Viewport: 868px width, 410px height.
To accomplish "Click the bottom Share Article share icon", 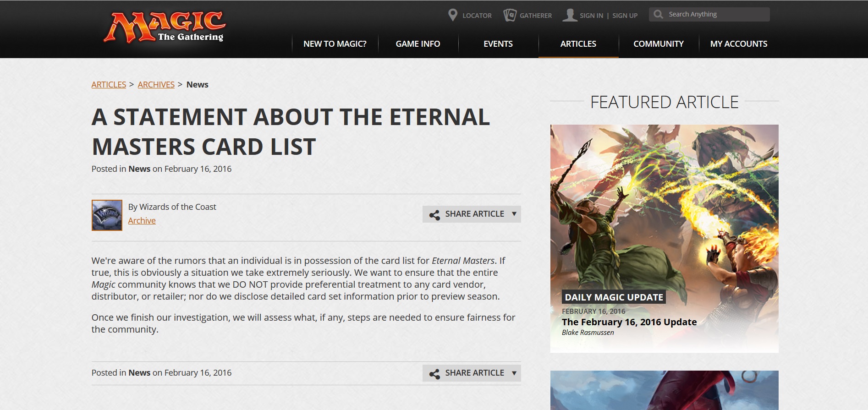I will click(434, 373).
